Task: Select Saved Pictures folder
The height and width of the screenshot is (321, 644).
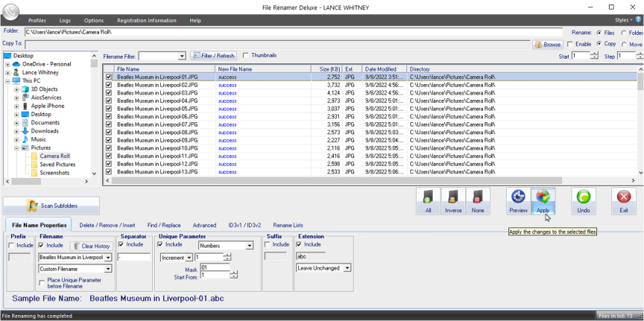Action: coord(57,165)
